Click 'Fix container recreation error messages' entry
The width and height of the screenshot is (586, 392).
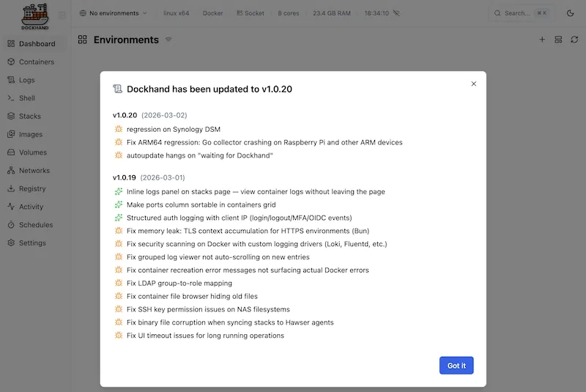pos(248,270)
